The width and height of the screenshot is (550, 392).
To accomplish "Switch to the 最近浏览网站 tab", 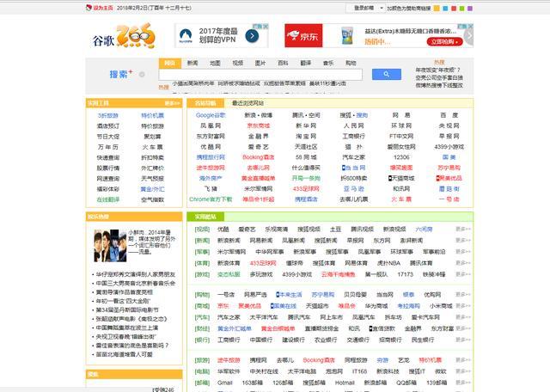I will click(x=247, y=103).
